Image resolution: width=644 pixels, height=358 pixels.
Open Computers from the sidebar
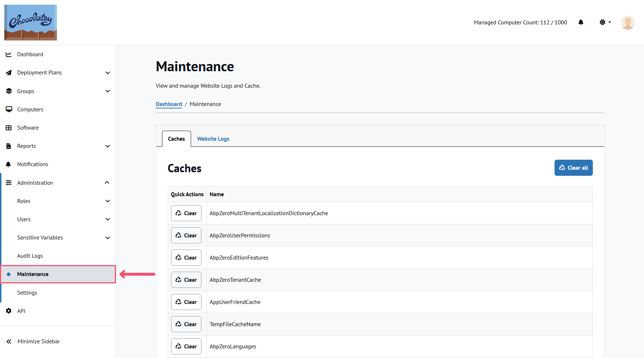[58, 109]
